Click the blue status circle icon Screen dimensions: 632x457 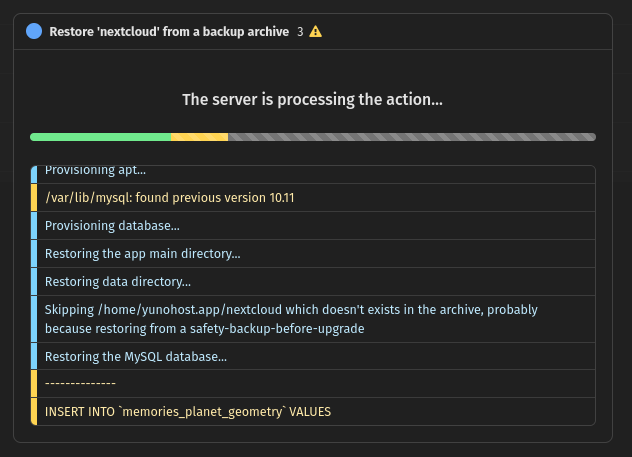[34, 31]
